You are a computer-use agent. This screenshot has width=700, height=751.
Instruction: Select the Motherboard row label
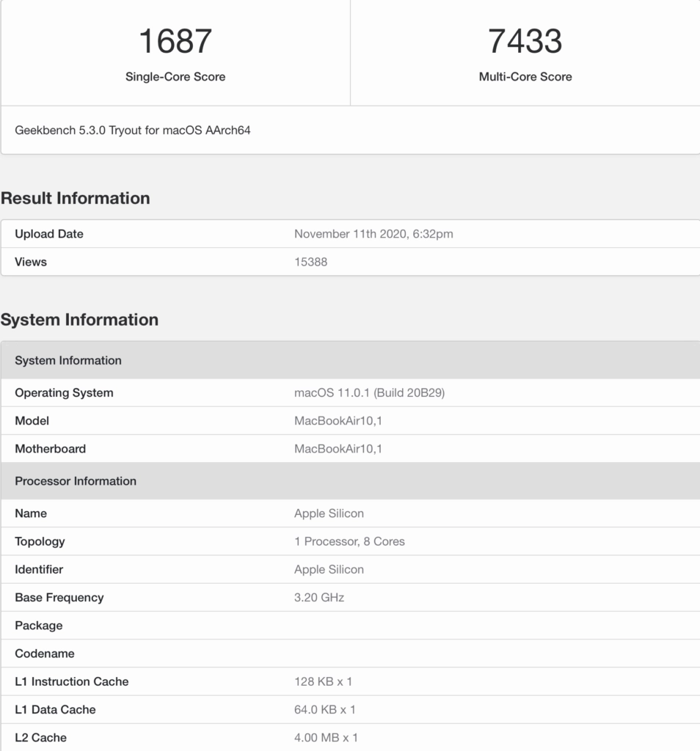51,449
